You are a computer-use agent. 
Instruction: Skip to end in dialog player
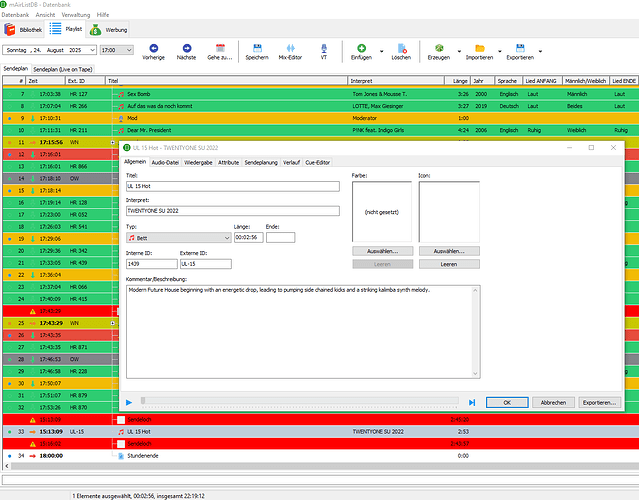472,403
